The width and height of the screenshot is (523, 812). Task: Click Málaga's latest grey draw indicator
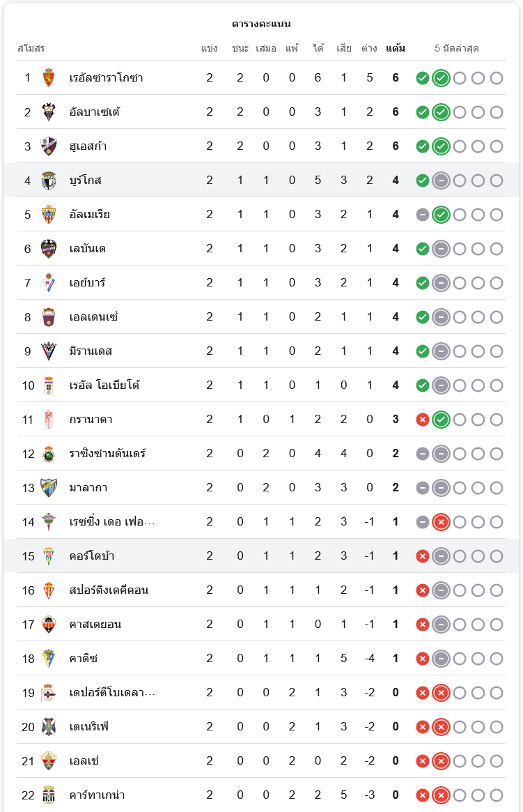(440, 488)
